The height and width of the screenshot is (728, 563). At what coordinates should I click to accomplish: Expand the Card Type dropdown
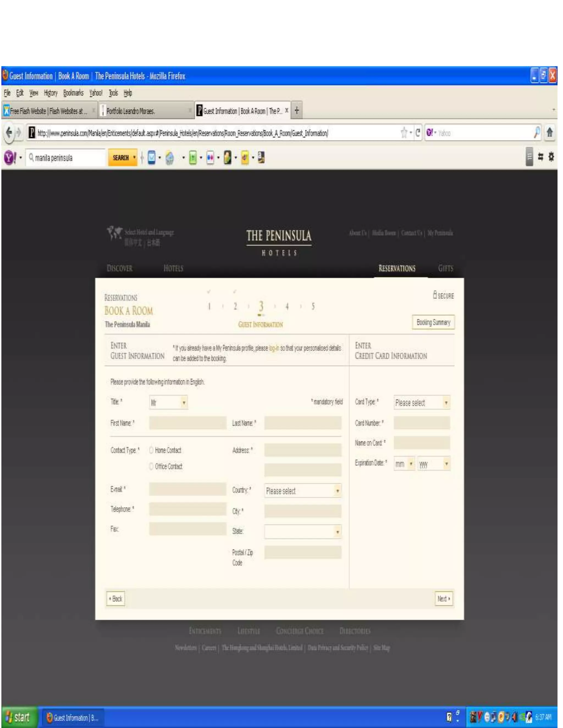422,403
